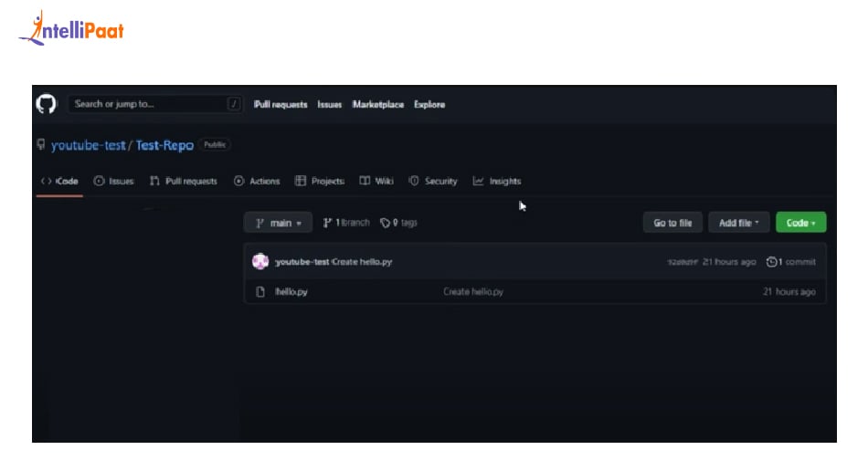Open the Actions tab
The image size is (868, 471).
(x=257, y=182)
